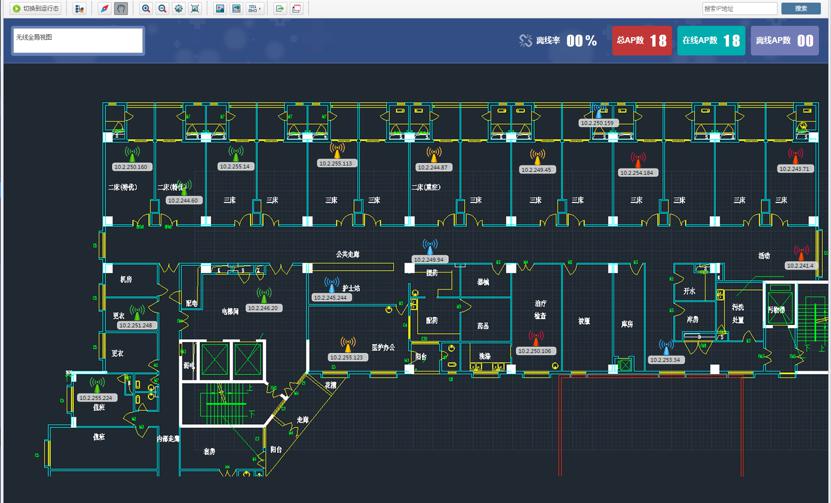Select the red AP labeled 10.2.254.184

(636, 160)
